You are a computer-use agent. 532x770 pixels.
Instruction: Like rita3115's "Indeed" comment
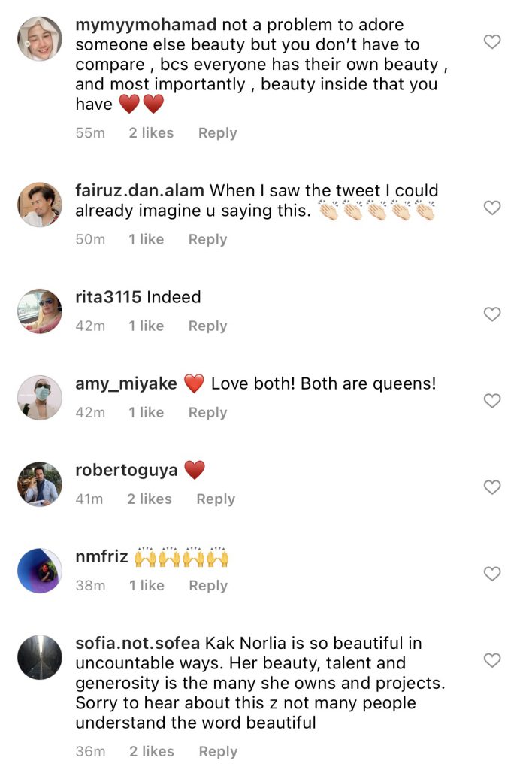(491, 314)
